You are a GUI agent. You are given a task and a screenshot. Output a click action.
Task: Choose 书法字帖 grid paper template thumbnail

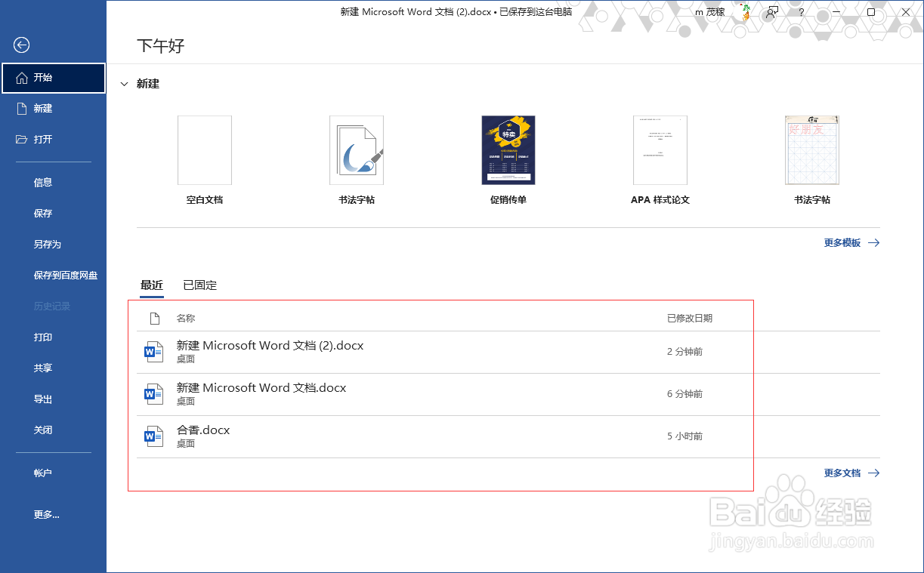(x=812, y=150)
